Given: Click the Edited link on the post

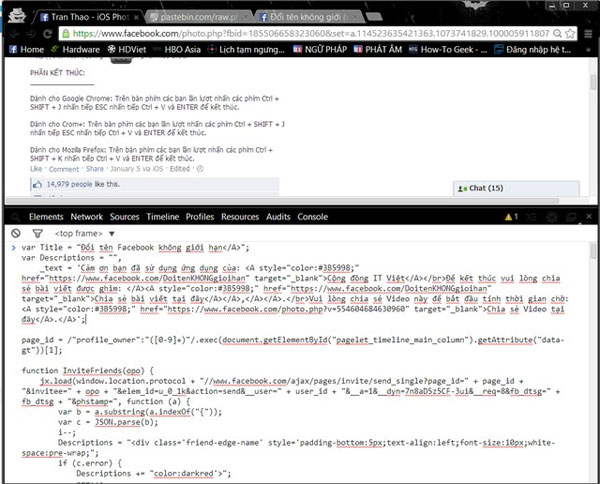Looking at the screenshot, I should tap(179, 169).
